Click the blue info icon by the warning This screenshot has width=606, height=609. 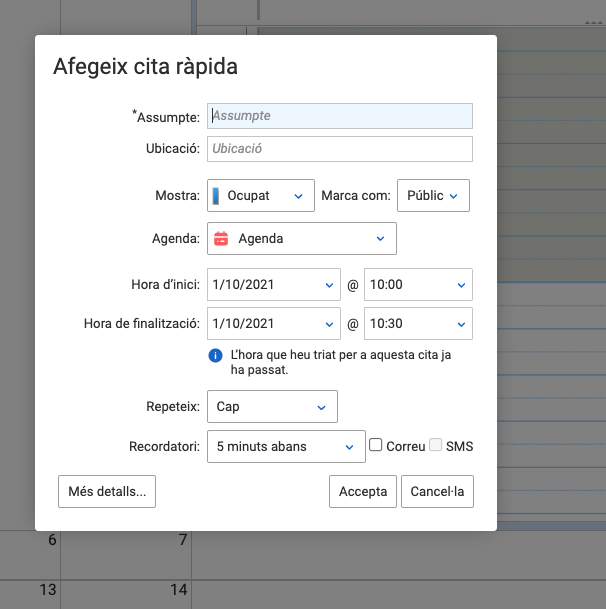coord(215,355)
